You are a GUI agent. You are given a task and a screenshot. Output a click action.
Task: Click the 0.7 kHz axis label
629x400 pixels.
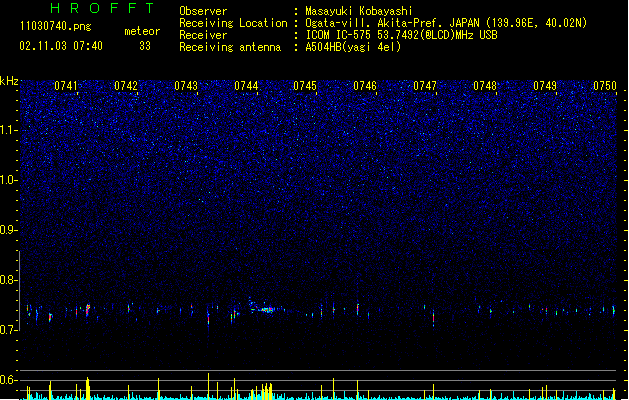click(x=9, y=330)
